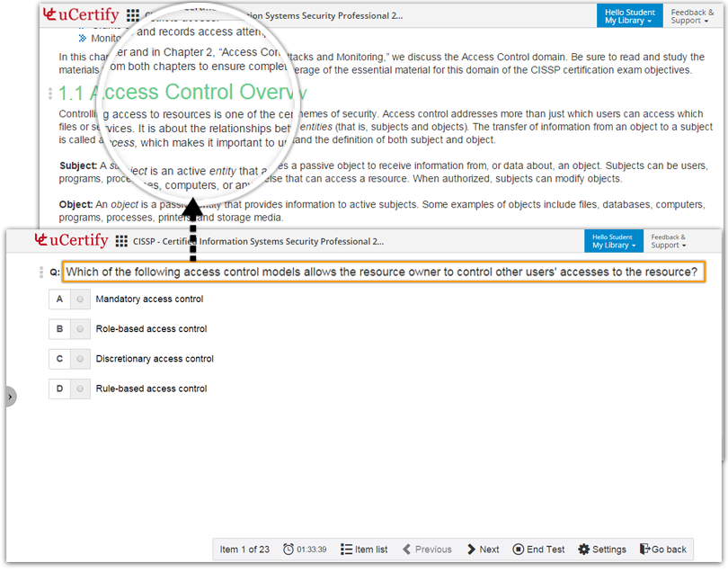
Task: Click Rule-based access control answer text
Action: coord(151,389)
